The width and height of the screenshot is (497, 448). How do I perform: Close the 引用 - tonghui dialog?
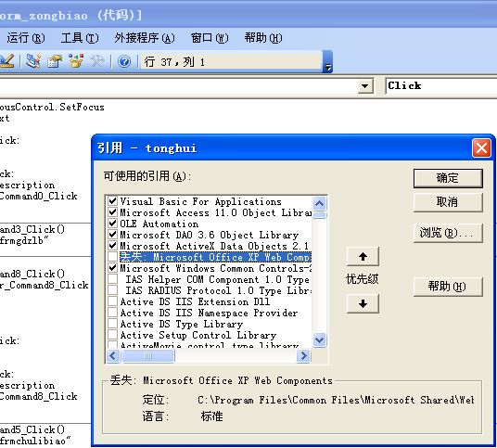(481, 148)
